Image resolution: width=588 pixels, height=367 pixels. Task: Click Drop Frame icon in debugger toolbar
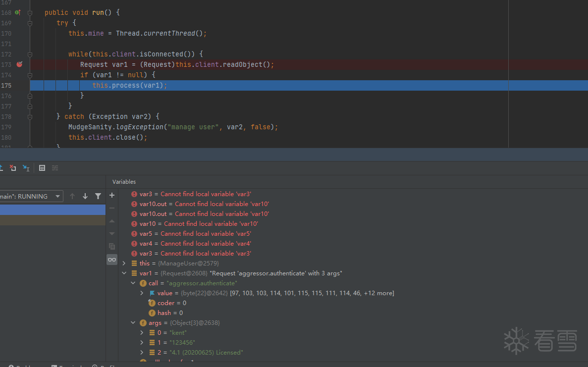tap(13, 168)
